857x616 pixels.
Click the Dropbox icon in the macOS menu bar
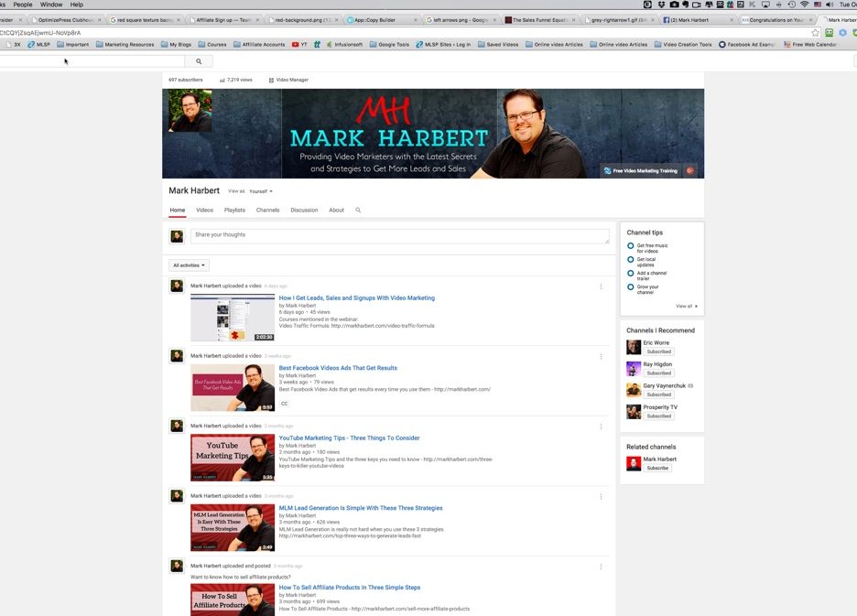[x=661, y=5]
